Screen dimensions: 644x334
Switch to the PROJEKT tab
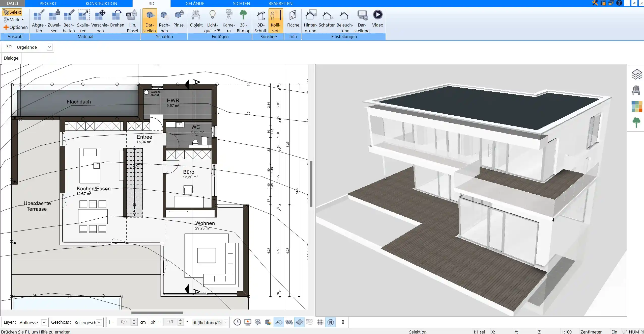[48, 3]
